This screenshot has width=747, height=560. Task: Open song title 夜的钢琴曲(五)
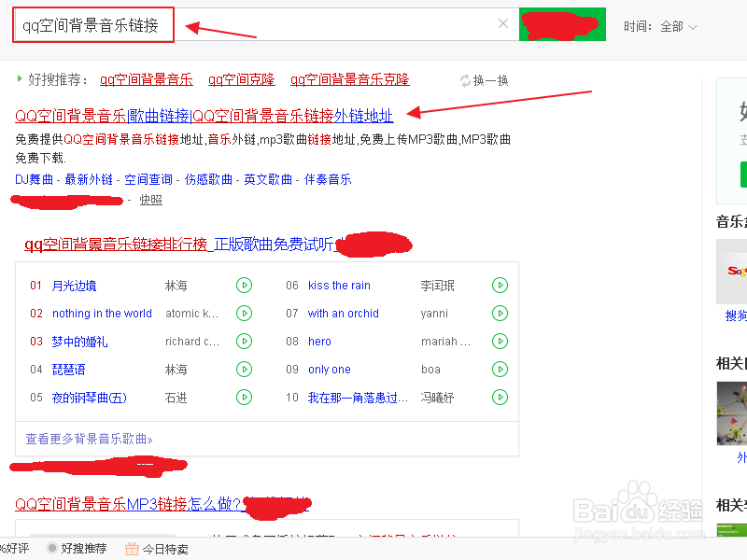(89, 398)
